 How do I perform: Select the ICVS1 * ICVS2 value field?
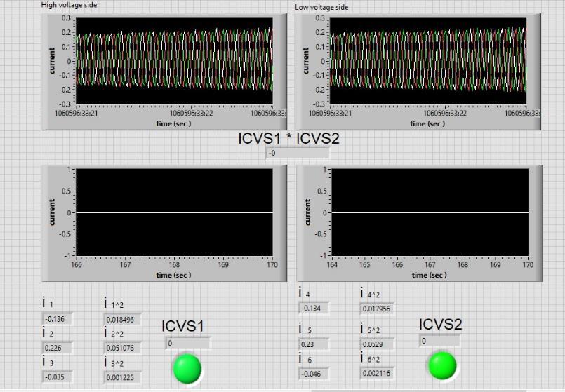pos(298,153)
